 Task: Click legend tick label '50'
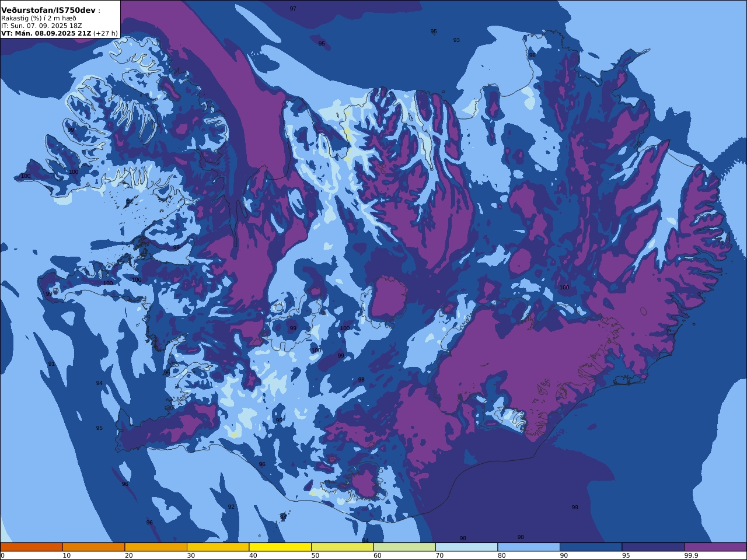click(315, 555)
